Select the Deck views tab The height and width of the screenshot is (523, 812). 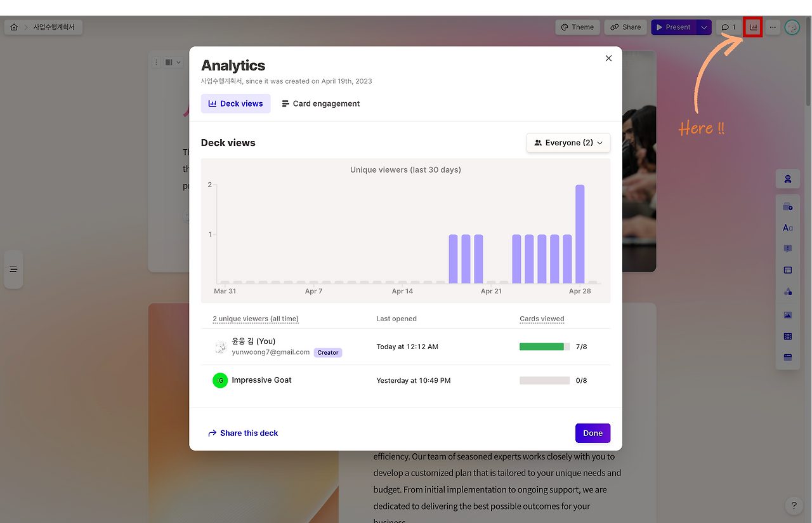(x=235, y=103)
